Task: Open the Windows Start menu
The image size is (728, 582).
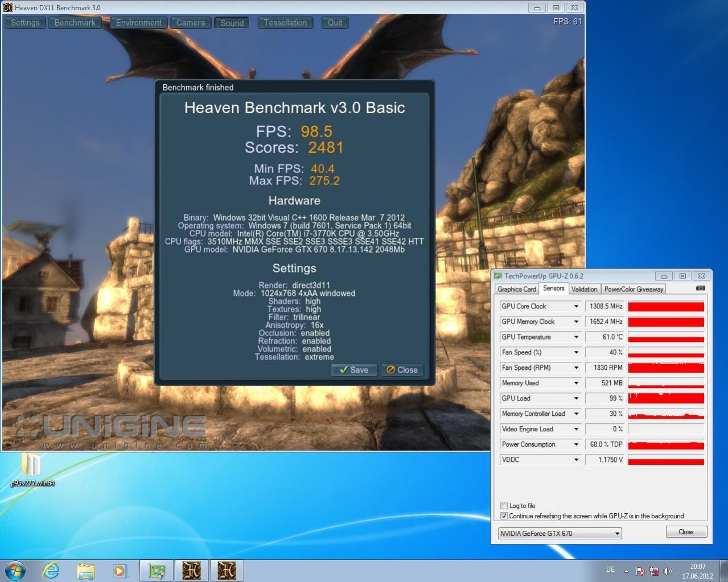Action: point(15,571)
